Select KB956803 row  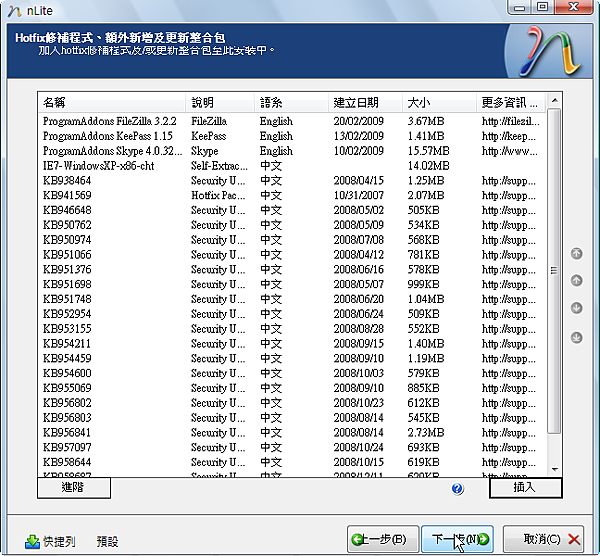pyautogui.click(x=292, y=417)
